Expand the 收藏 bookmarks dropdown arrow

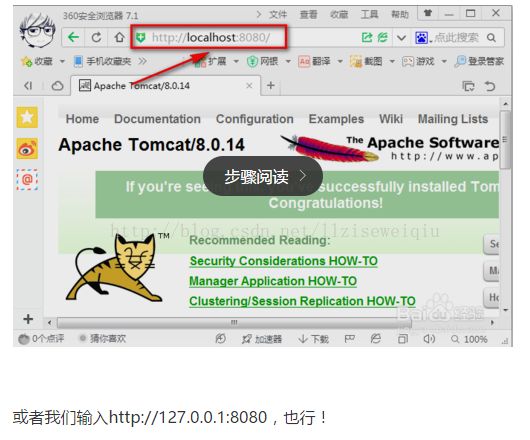62,62
